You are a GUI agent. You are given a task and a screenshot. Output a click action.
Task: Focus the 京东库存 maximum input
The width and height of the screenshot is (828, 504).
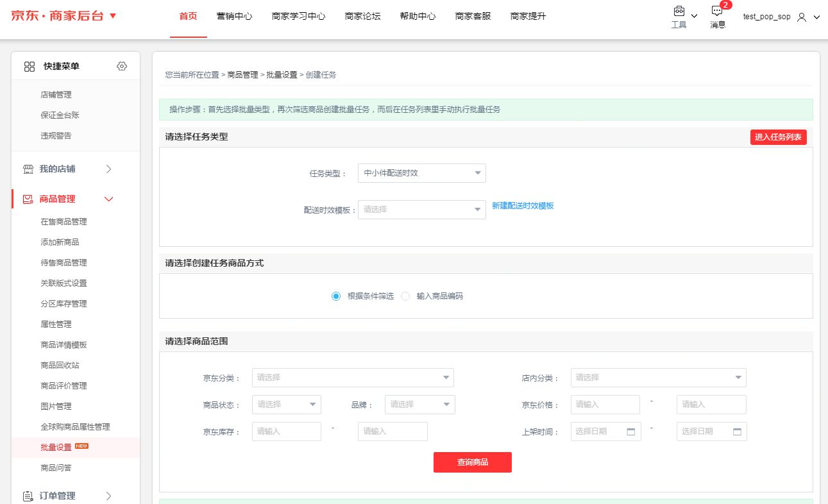(393, 432)
